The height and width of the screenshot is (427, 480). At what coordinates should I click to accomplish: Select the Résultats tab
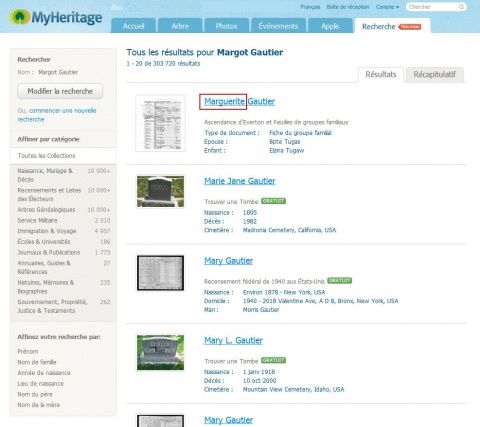tap(381, 74)
